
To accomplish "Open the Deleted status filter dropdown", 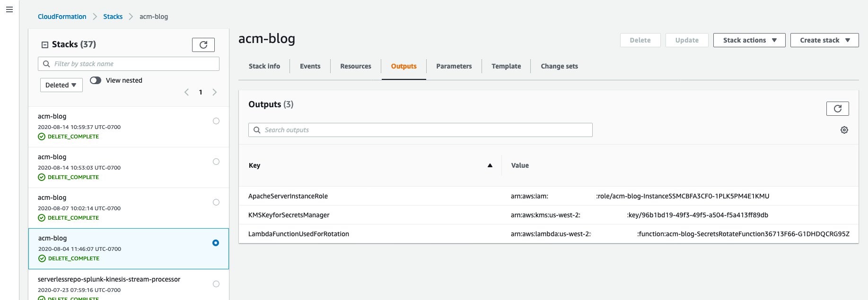I will click(61, 85).
